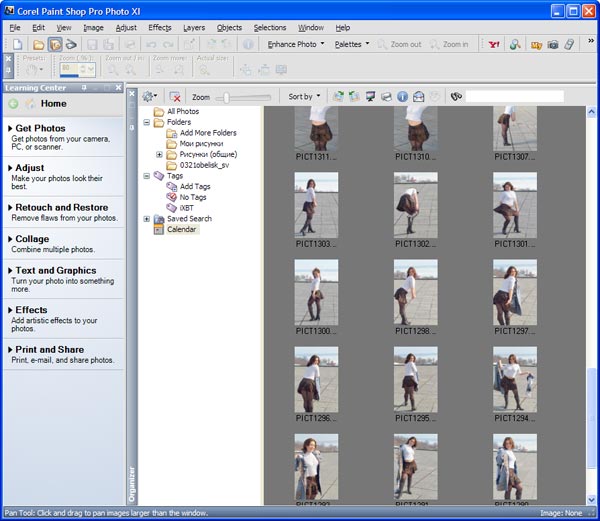
Task: Click the Yahoo icon in the toolbar
Action: click(x=493, y=45)
